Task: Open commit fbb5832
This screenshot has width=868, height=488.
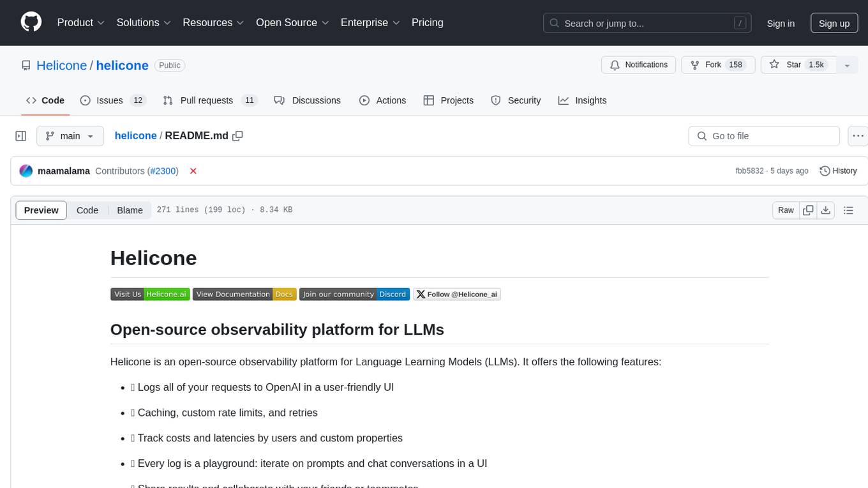Action: [749, 171]
